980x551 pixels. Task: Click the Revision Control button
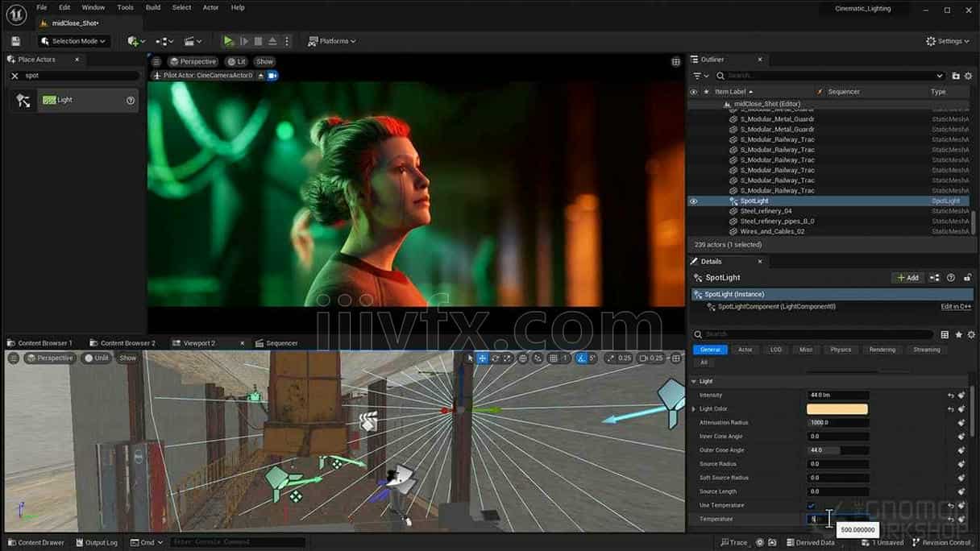coord(941,543)
